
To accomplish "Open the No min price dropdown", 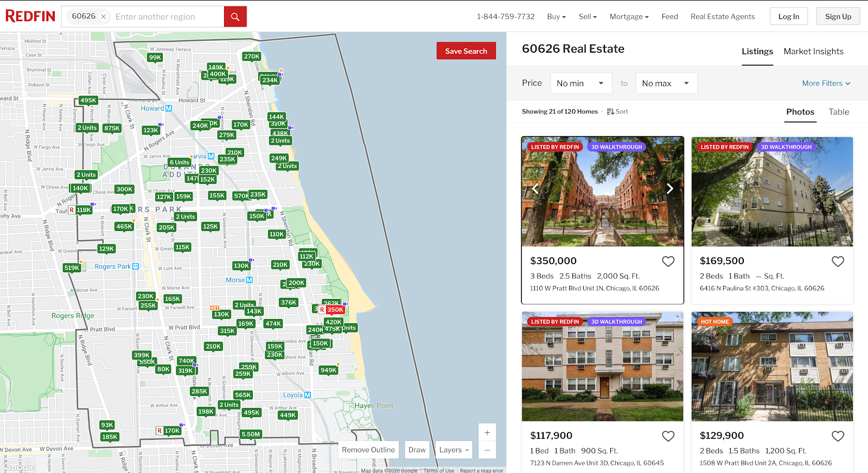I will tap(581, 84).
